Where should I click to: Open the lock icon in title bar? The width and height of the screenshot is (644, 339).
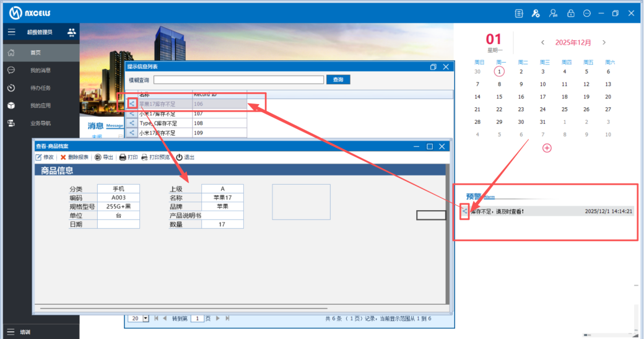coord(571,13)
